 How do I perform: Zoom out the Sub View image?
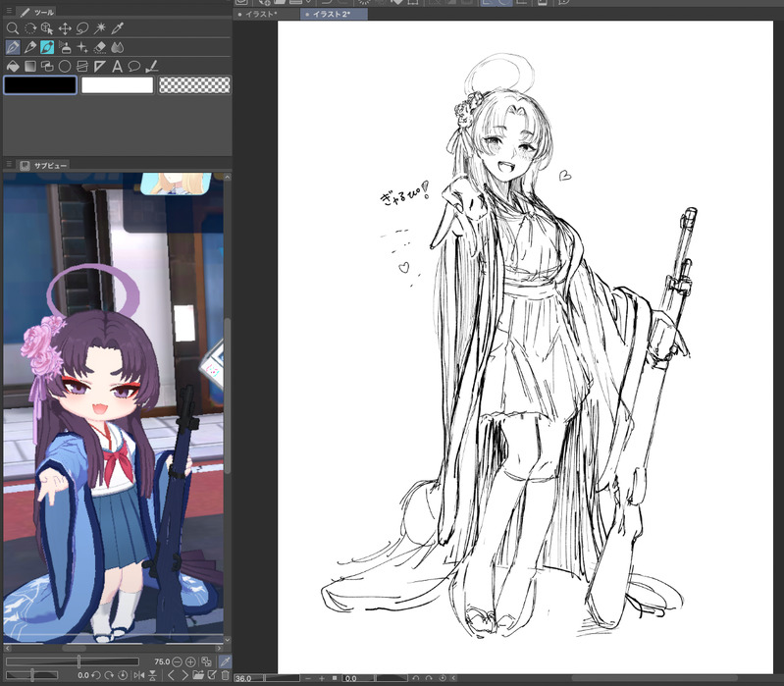177,661
